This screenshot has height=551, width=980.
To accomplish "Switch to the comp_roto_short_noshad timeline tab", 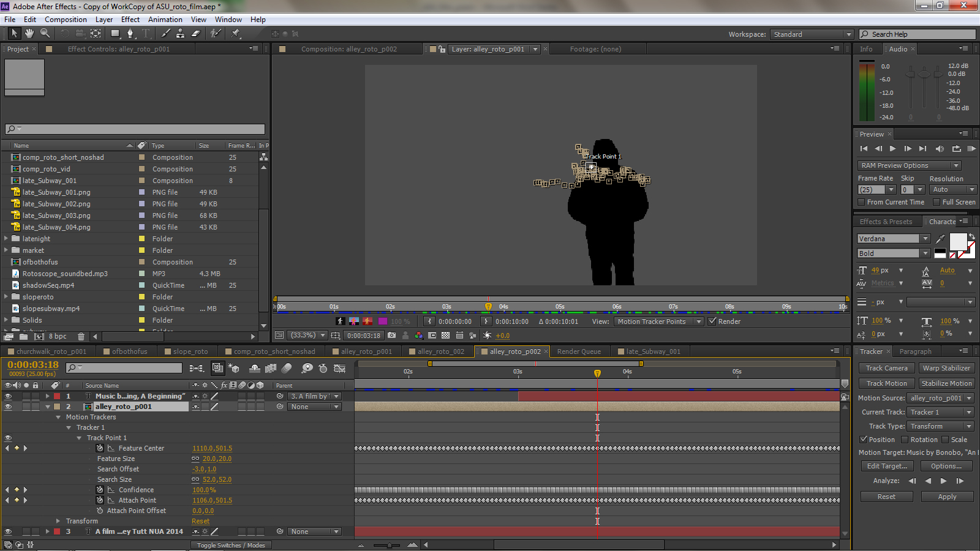I will (x=274, y=351).
